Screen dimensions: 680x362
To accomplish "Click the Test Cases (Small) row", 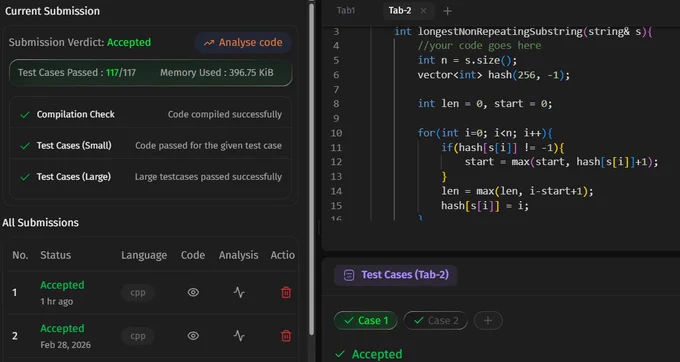I will [150, 146].
